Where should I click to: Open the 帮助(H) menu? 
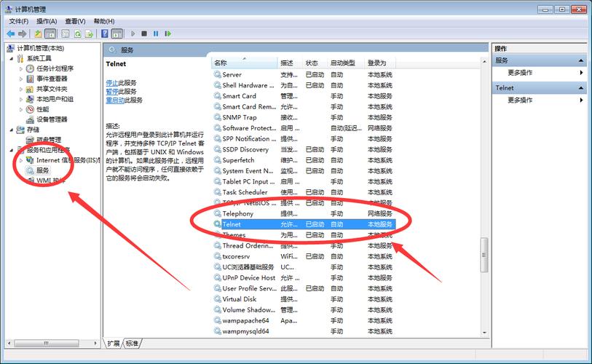[104, 21]
